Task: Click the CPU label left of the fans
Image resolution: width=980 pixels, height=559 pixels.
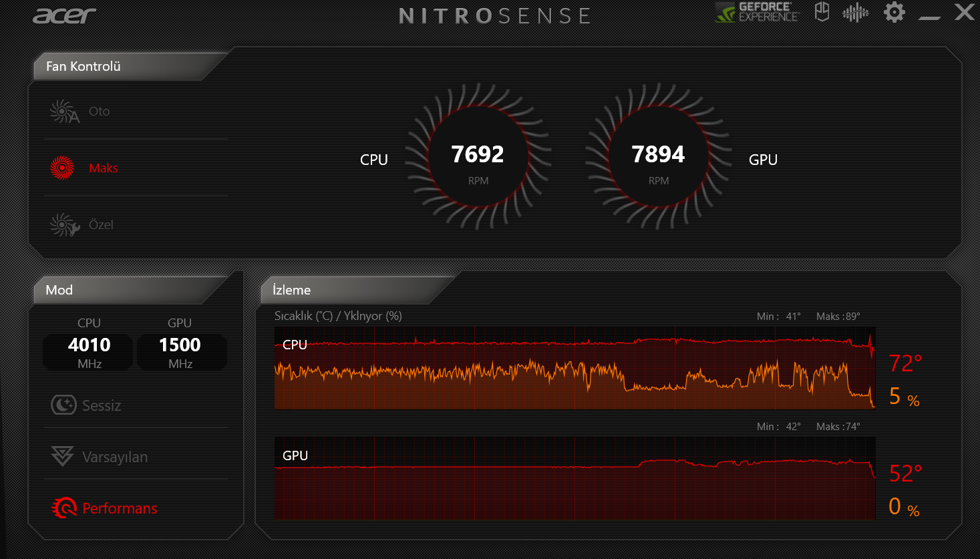Action: pyautogui.click(x=374, y=160)
